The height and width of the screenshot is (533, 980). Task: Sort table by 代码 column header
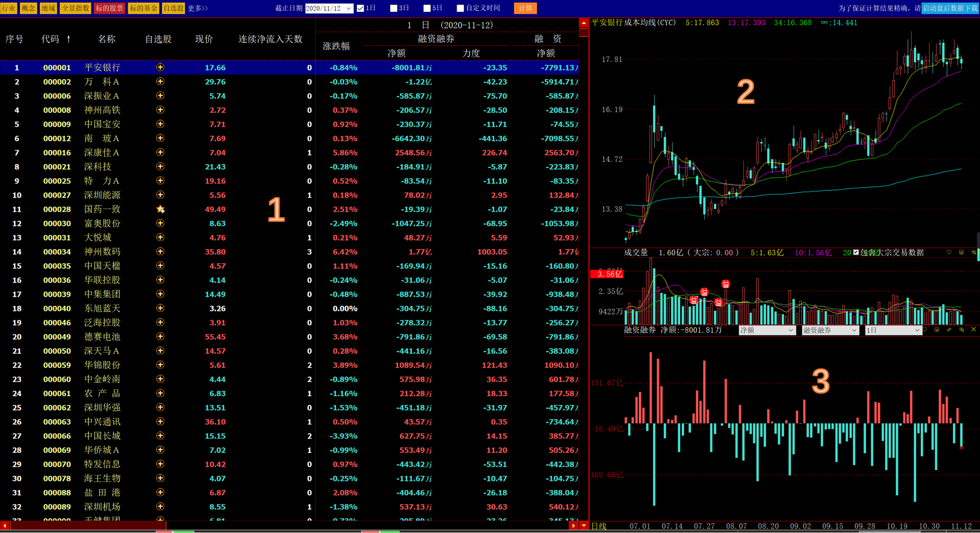(56, 39)
